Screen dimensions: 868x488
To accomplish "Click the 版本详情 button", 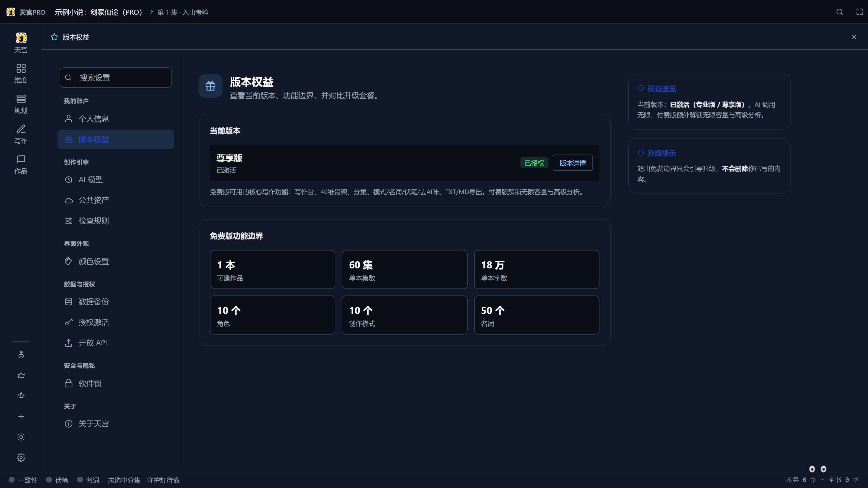I will point(573,163).
